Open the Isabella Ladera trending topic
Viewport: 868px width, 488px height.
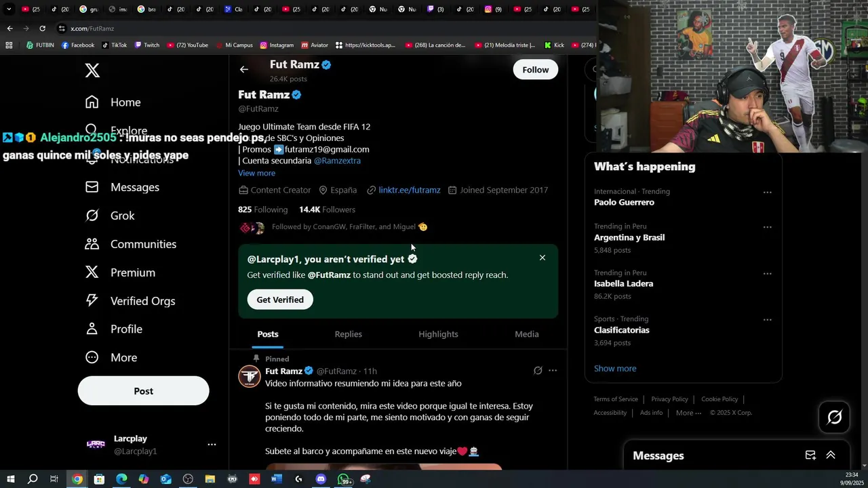coord(624,284)
